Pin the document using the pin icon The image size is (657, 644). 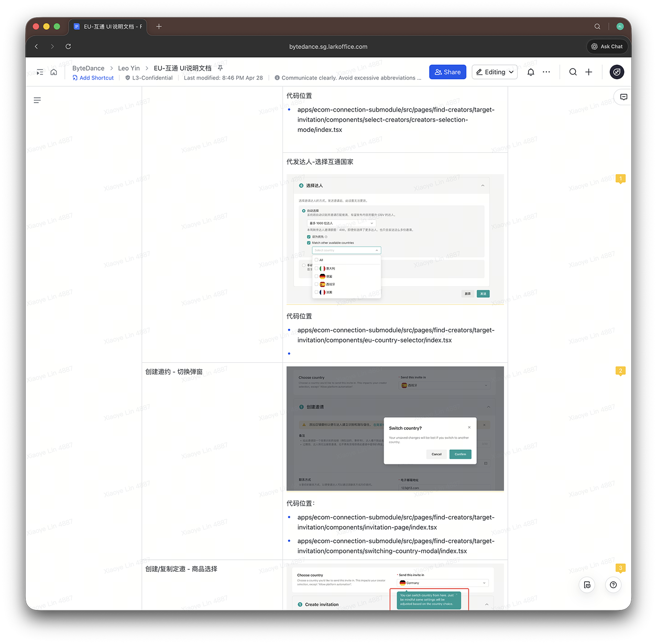click(x=221, y=68)
